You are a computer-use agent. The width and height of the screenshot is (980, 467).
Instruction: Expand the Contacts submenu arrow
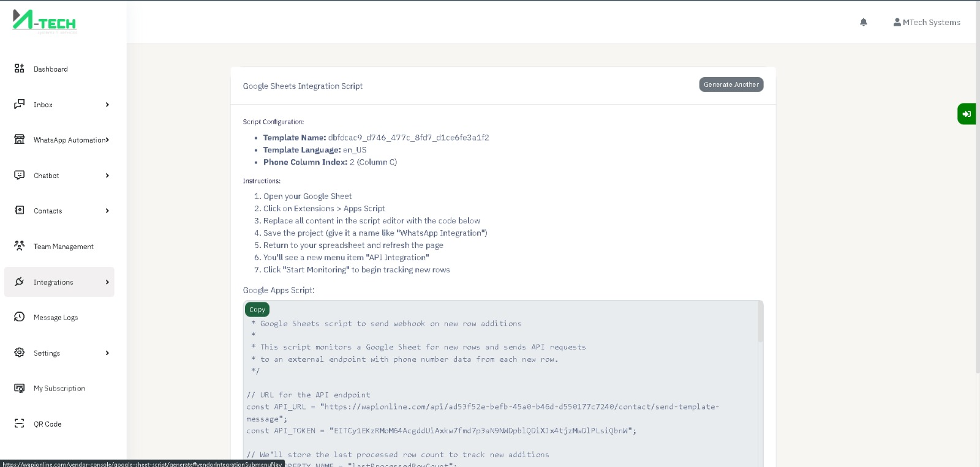click(x=107, y=211)
